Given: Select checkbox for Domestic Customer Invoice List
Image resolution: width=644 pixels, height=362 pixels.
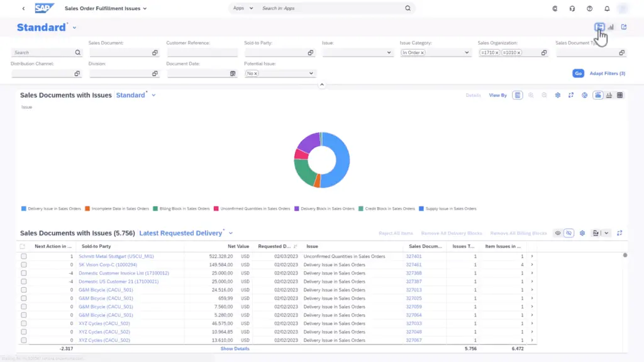Looking at the screenshot, I should click(24, 273).
